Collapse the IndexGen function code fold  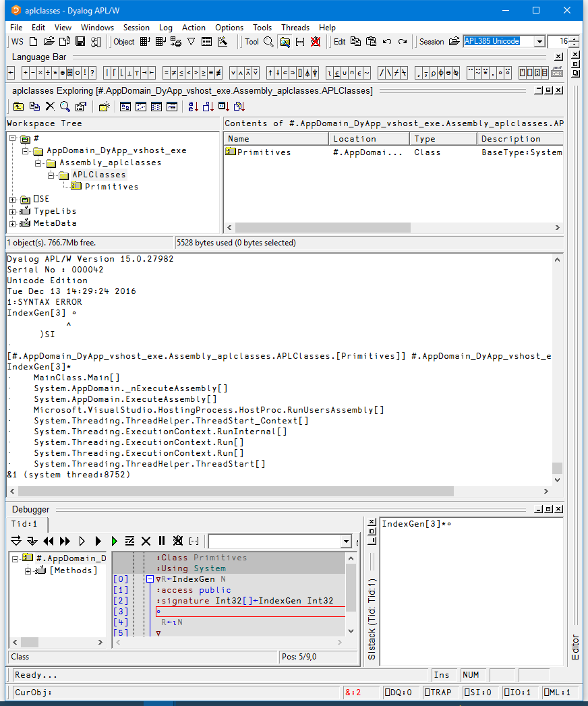[x=150, y=579]
